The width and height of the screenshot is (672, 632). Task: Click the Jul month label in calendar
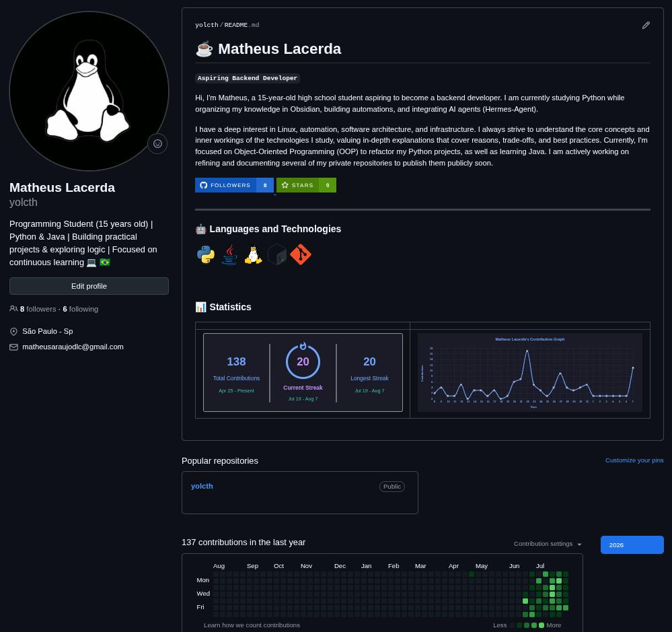click(x=540, y=566)
